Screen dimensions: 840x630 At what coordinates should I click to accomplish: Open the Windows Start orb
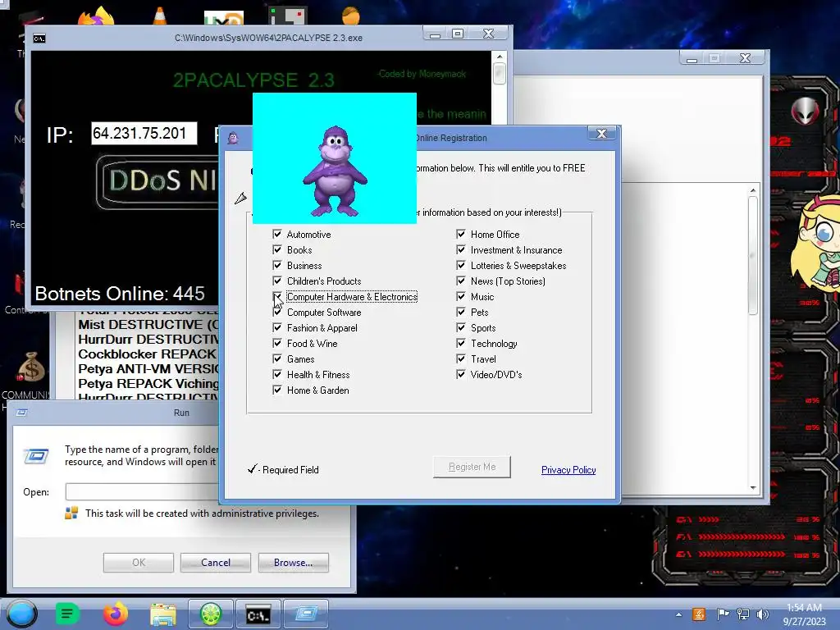click(21, 614)
